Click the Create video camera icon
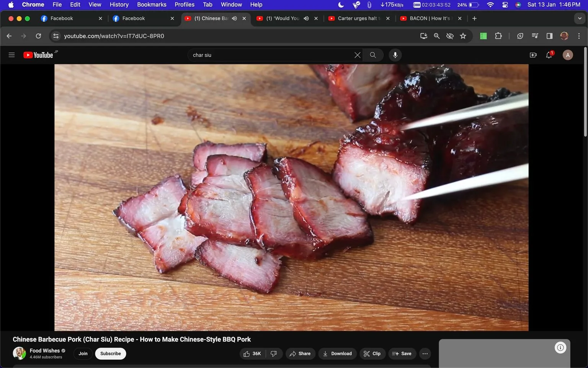The width and height of the screenshot is (588, 368). click(533, 55)
